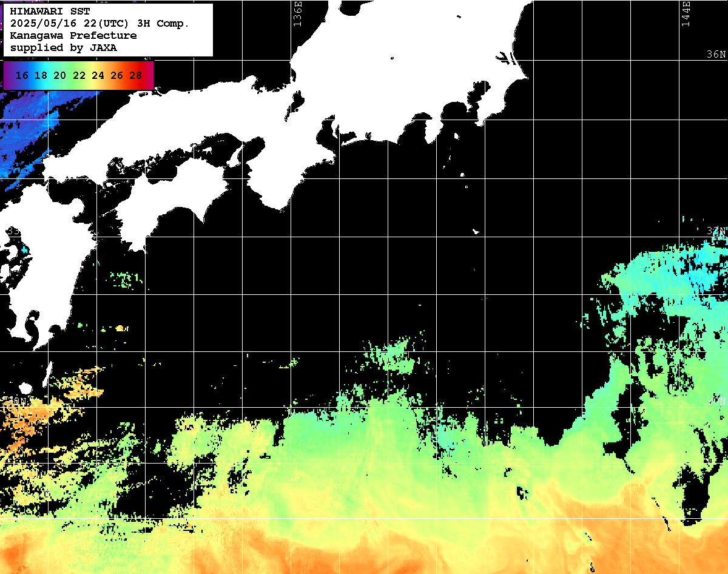The height and width of the screenshot is (574, 728).
Task: Click the value 22 on the color scale
Action: (x=79, y=75)
